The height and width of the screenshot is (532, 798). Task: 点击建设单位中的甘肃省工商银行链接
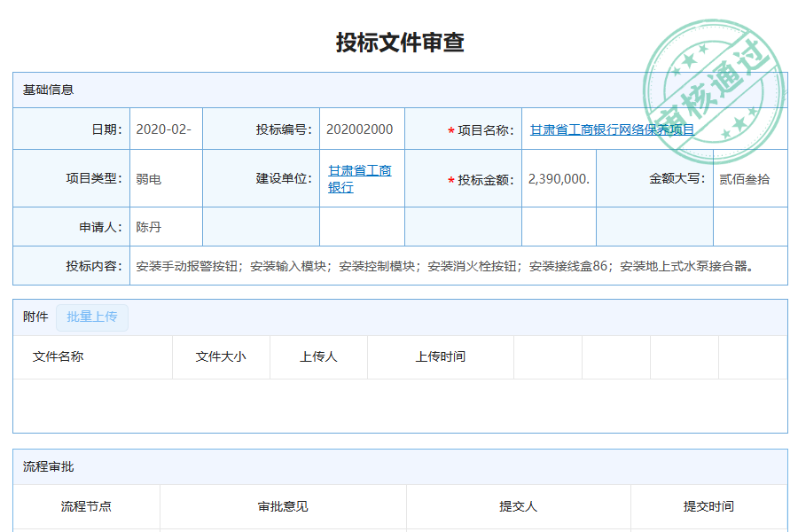tap(358, 177)
